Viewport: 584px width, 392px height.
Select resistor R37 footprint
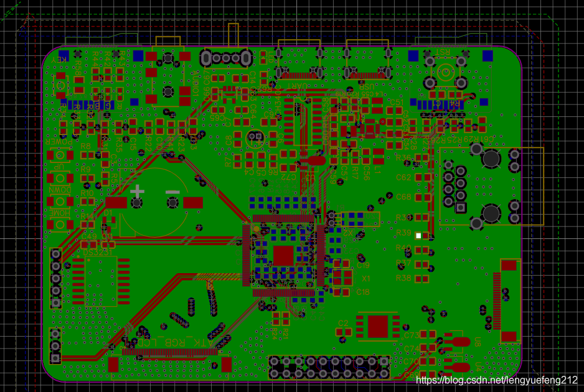(422, 264)
